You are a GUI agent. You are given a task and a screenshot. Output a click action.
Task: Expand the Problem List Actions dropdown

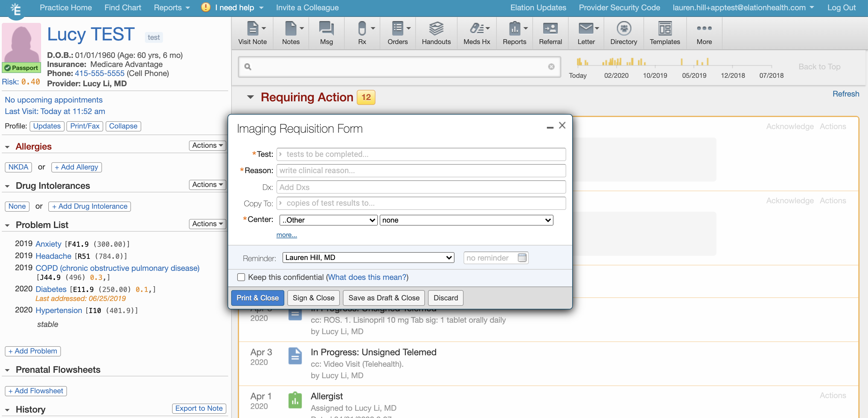207,224
